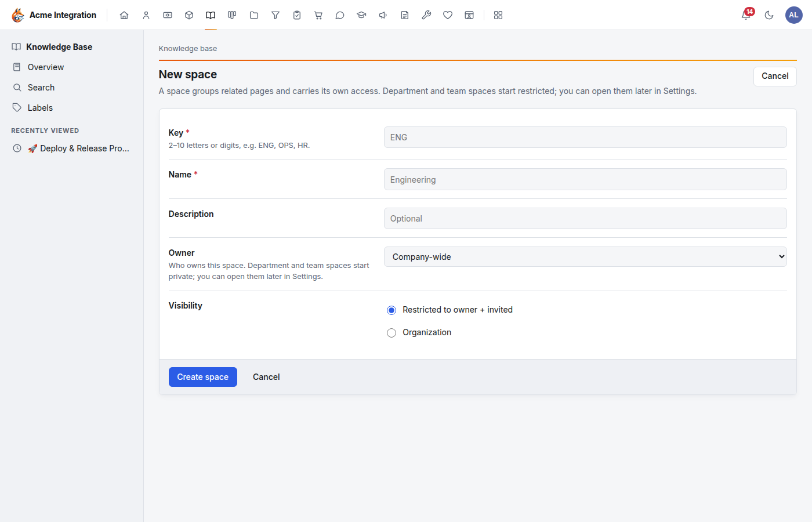Open the banknote icon in top navigation
The height and width of the screenshot is (522, 812).
click(168, 15)
